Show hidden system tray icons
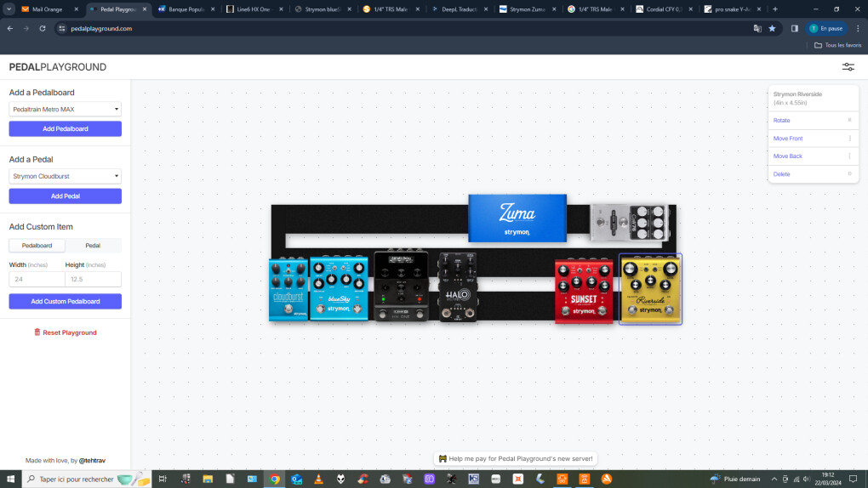Image resolution: width=868 pixels, height=488 pixels. [x=774, y=479]
